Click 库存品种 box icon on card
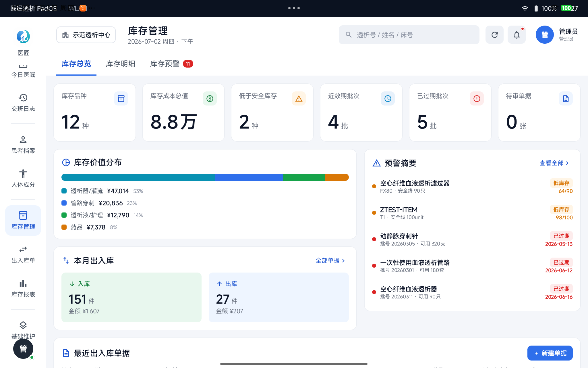588x368 pixels. [x=121, y=99]
